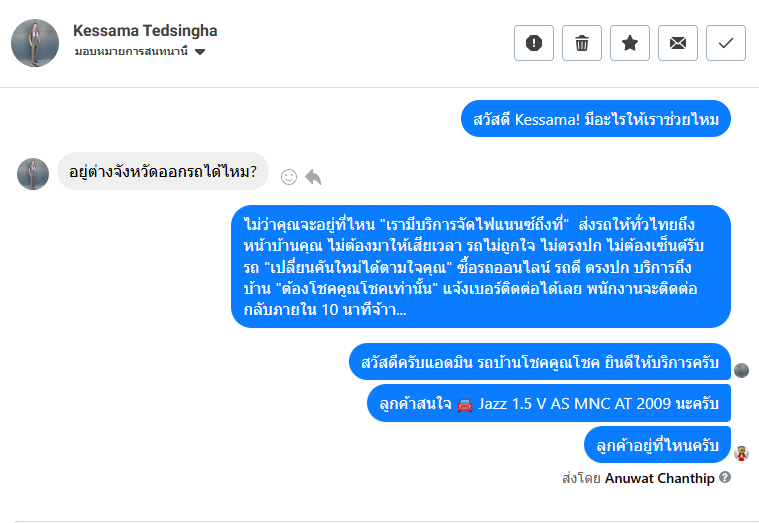
Task: Select long auto-reply about nationwide finance service
Action: click(481, 267)
